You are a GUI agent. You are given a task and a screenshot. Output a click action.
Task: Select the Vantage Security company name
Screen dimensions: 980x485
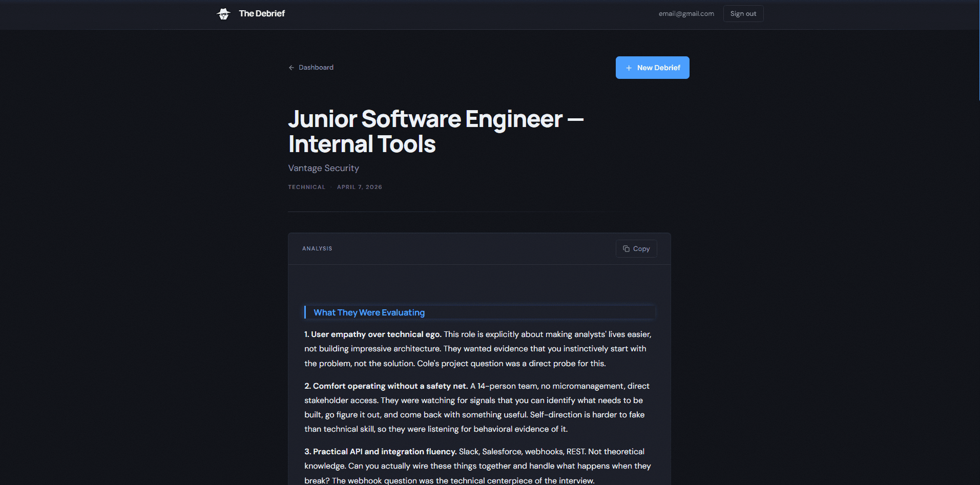[x=323, y=167]
